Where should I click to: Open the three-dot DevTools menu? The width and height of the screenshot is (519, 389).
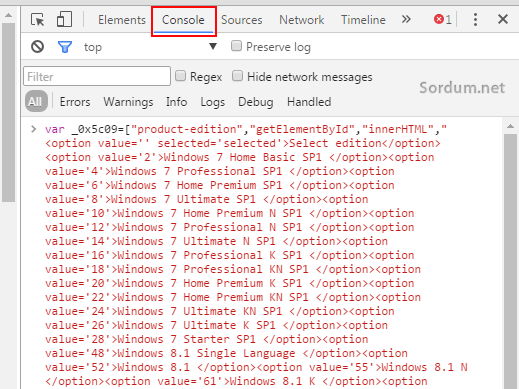pos(475,20)
